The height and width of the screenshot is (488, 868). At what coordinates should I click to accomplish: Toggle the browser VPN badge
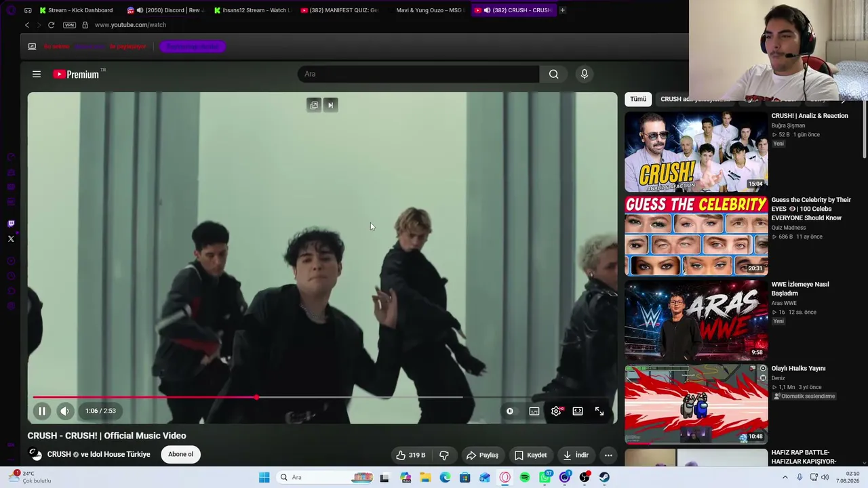point(69,25)
